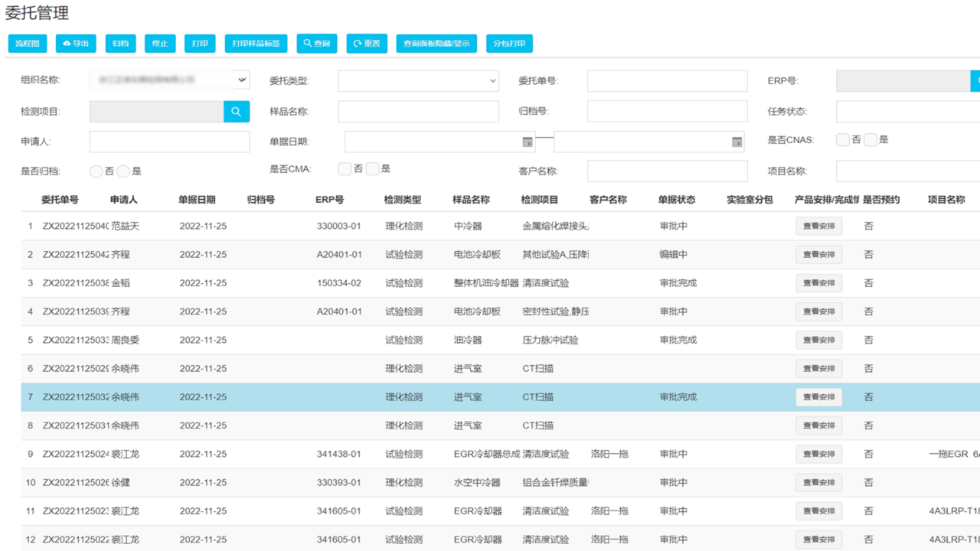The width and height of the screenshot is (980, 551).
Task: Click the 申请人 column header
Action: 124,200
